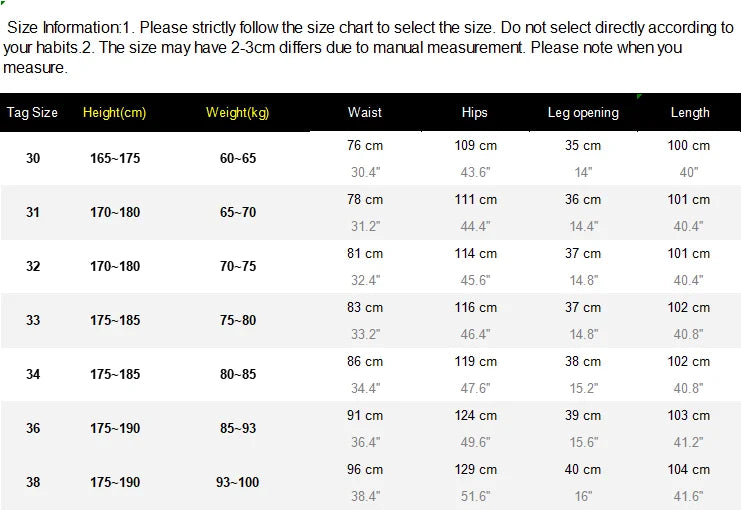
Task: Click the Weight(kg) column header
Action: point(238,113)
